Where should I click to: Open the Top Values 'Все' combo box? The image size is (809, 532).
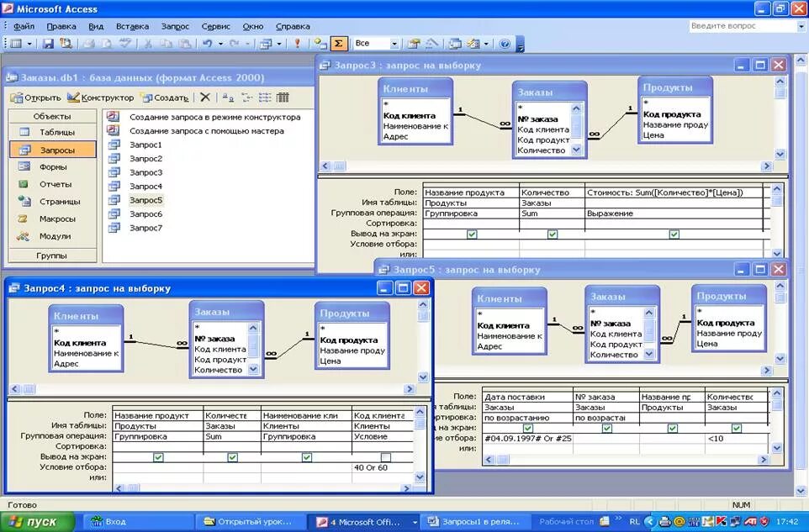(x=376, y=44)
